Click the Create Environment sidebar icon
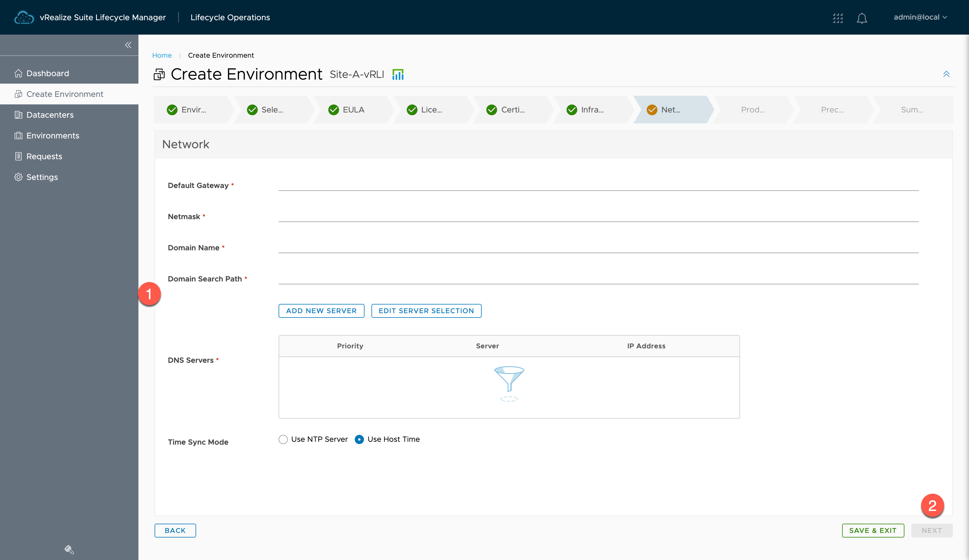 pyautogui.click(x=18, y=94)
